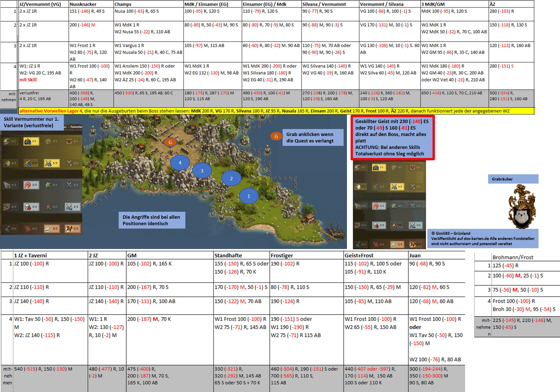Click blue camp marker 4 on map

(180, 163)
